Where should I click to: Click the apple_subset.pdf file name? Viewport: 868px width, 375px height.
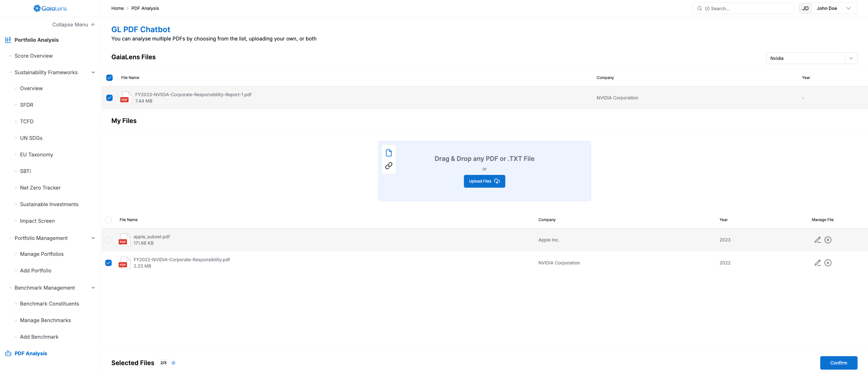click(152, 237)
